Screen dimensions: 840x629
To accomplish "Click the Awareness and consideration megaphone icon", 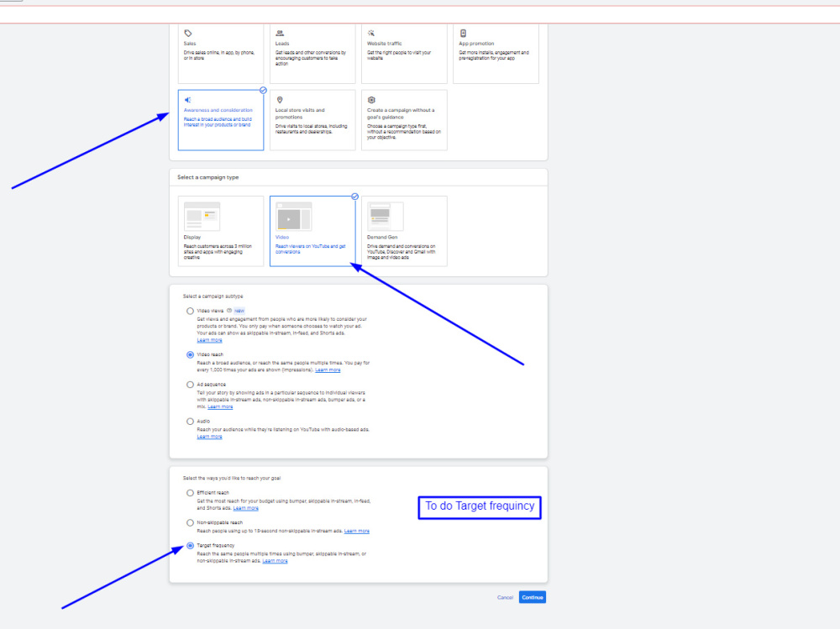I will click(188, 100).
